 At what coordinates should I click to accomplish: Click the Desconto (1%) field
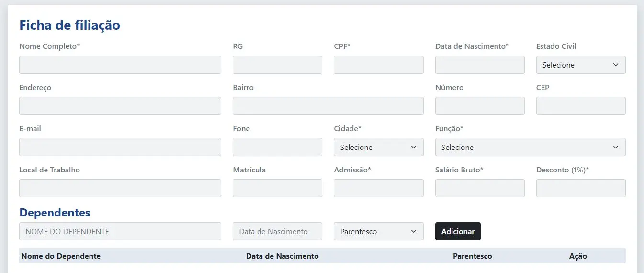(x=580, y=188)
